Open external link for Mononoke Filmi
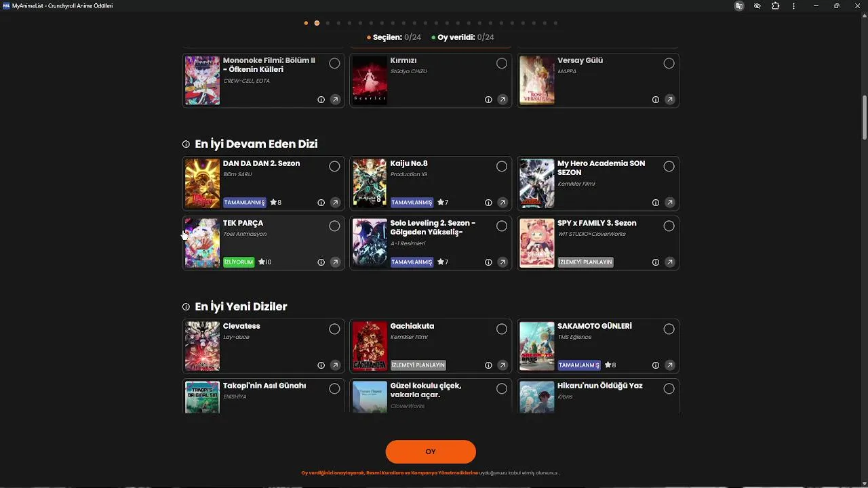Viewport: 868px width, 488px height. pyautogui.click(x=335, y=100)
